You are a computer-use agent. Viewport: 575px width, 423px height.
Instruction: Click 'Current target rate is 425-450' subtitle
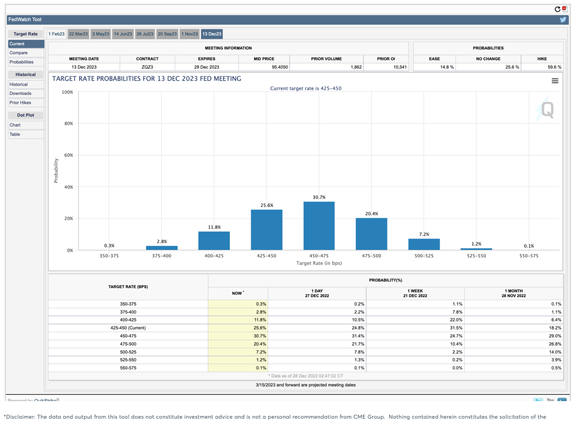point(306,89)
